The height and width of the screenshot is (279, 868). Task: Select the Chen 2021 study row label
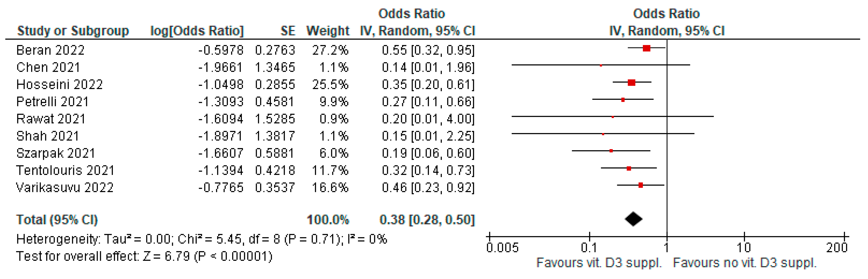(48, 67)
